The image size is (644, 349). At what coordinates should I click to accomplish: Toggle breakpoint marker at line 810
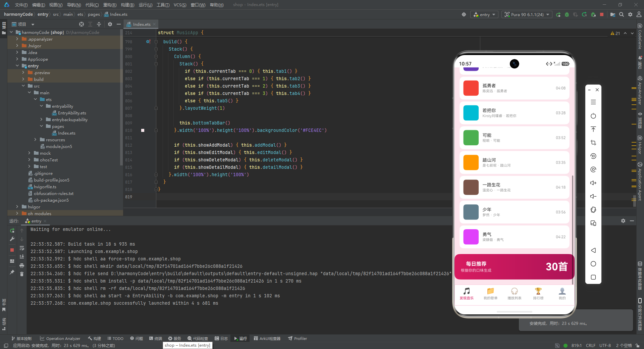coord(143,130)
